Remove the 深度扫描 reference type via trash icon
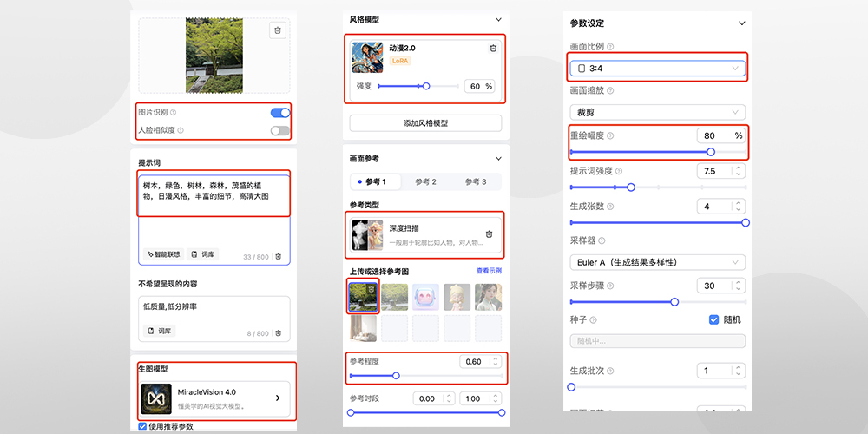This screenshot has height=434, width=868. pos(490,234)
